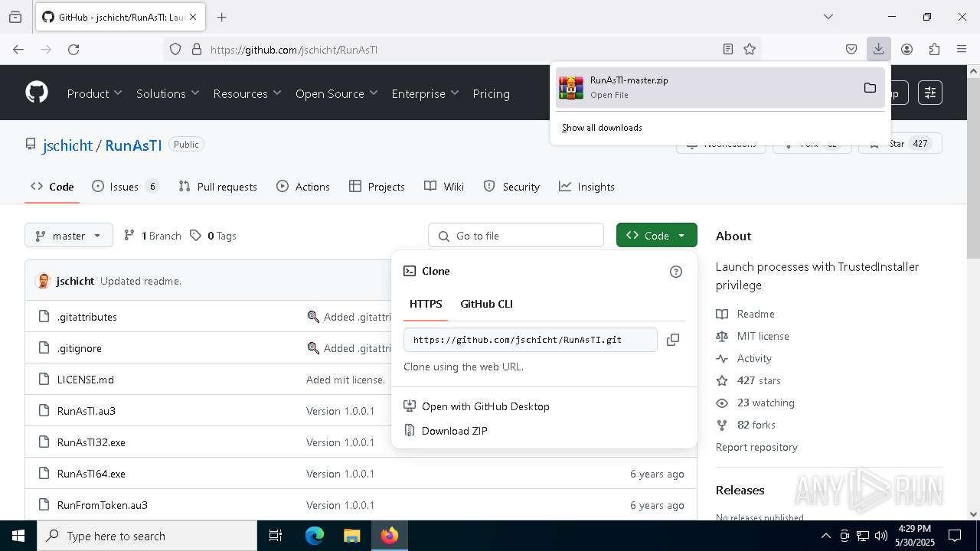Open Task View on taskbar

[276, 536]
